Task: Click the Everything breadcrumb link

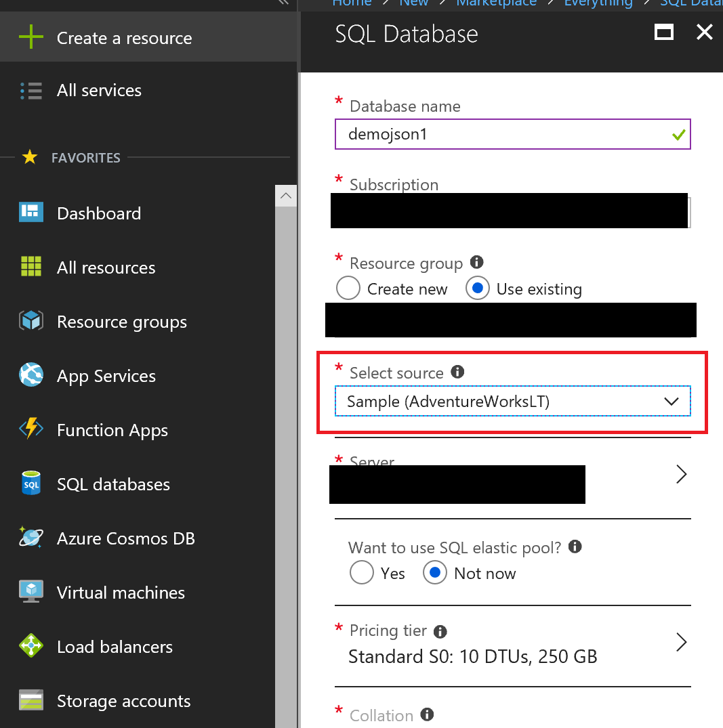Action: click(598, 3)
